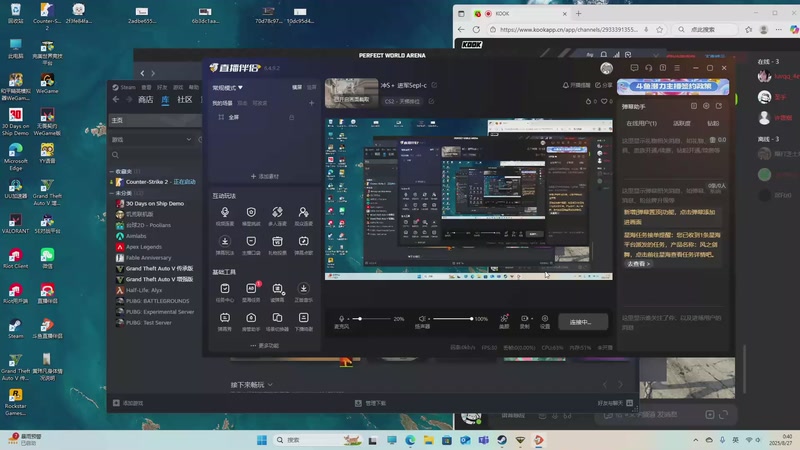Add a new scene with the plus icon
The image size is (800, 450).
click(x=311, y=103)
